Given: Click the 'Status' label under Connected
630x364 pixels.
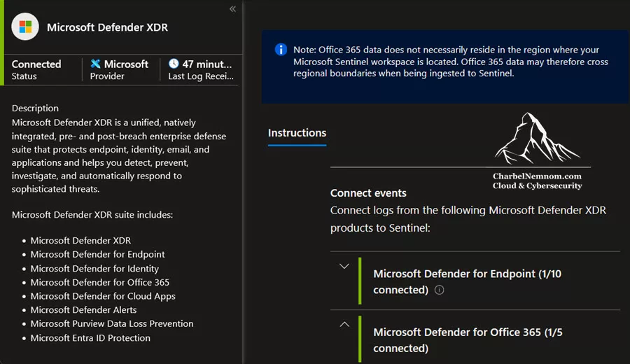Looking at the screenshot, I should (x=24, y=76).
